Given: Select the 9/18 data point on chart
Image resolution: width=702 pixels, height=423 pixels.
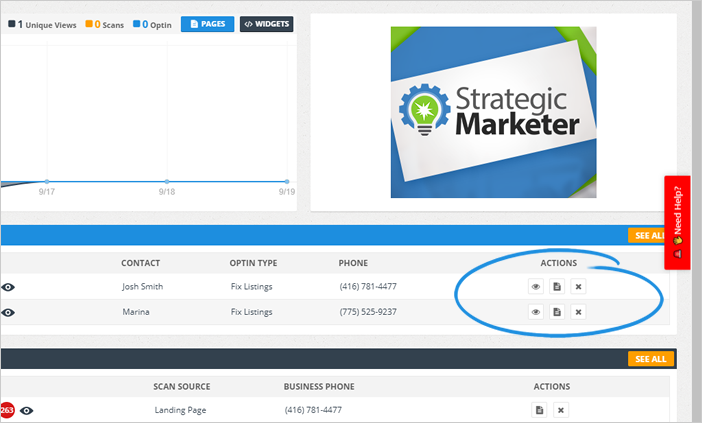Looking at the screenshot, I should 167,181.
